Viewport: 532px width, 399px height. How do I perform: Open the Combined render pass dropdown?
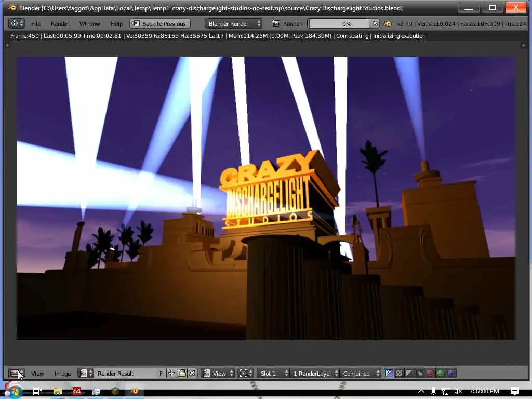(361, 373)
